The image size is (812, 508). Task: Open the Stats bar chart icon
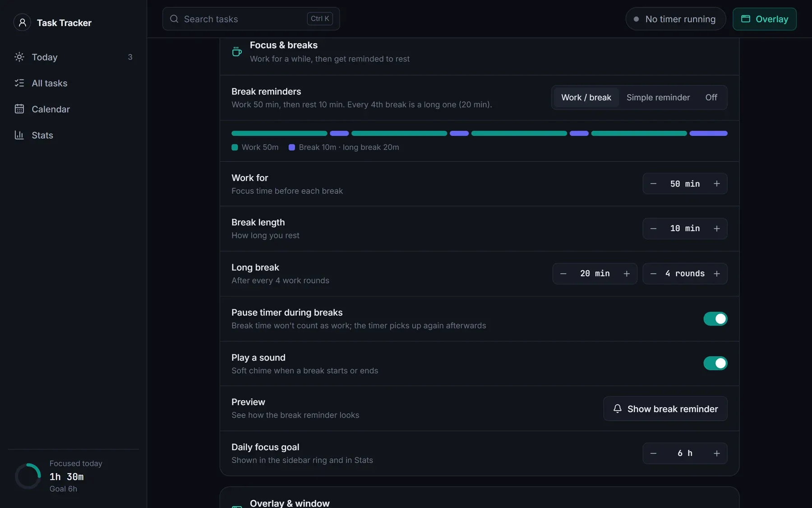tap(19, 135)
